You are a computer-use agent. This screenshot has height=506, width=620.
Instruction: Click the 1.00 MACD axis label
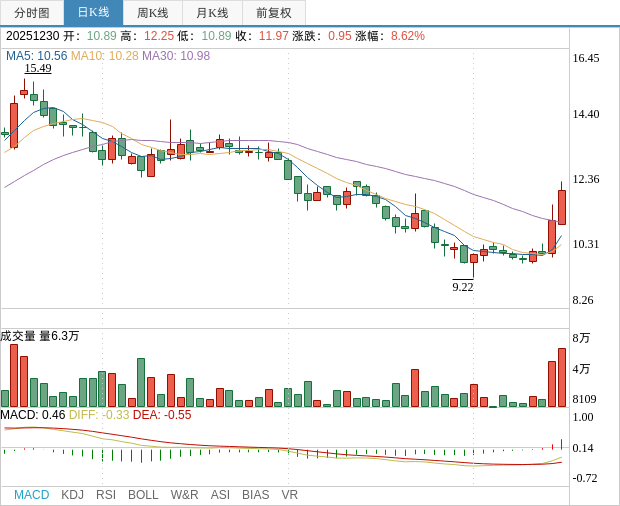coord(583,417)
